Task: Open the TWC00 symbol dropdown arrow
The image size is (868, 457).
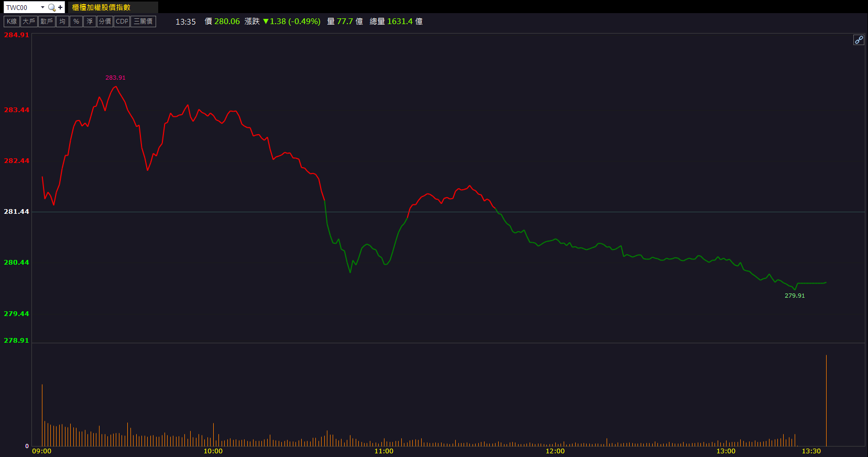Action: 42,7
